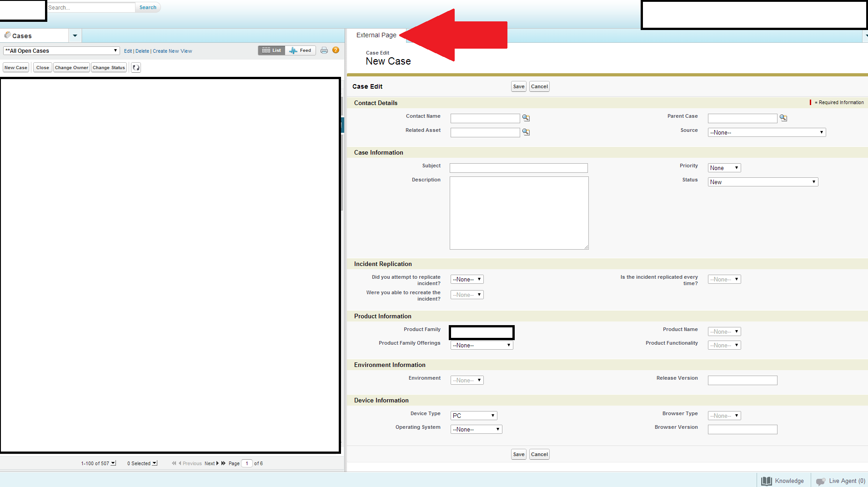Image resolution: width=868 pixels, height=487 pixels.
Task: Click the Cases tab icon
Action: click(7, 35)
